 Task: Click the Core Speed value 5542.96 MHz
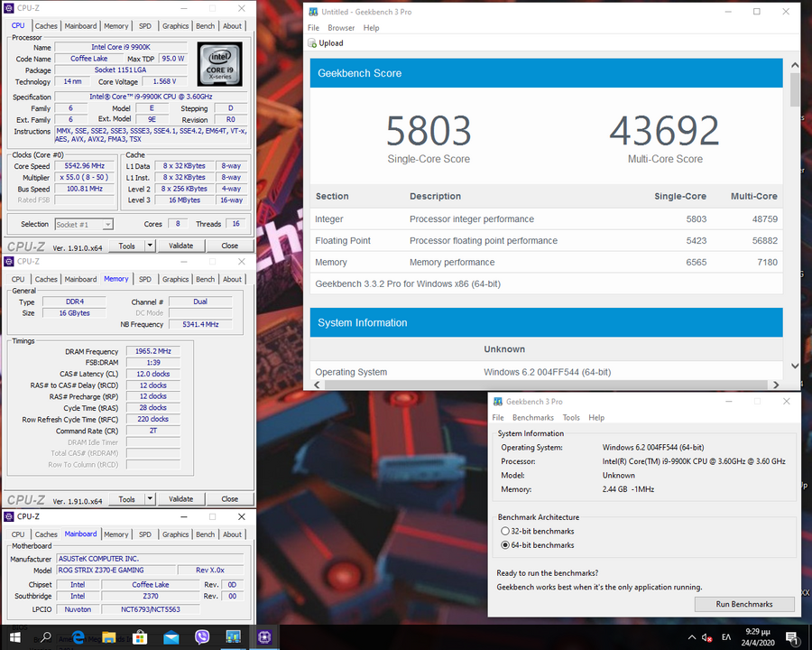pyautogui.click(x=85, y=166)
